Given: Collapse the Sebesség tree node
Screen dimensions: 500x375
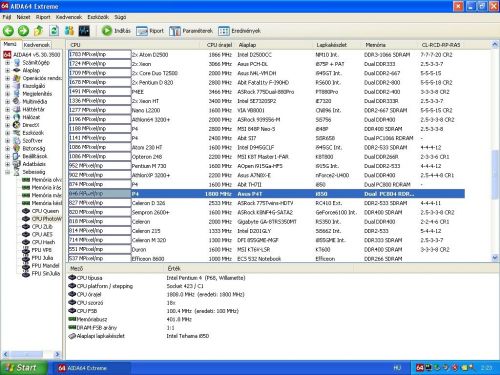Looking at the screenshot, I should pos(7,172).
